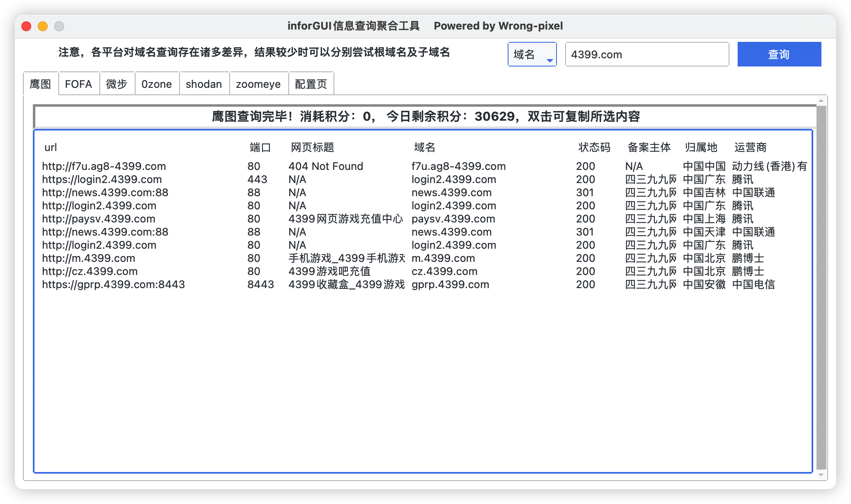Viewport: 851px width, 504px height.
Task: Click the blue 查询 search button
Action: pyautogui.click(x=779, y=54)
